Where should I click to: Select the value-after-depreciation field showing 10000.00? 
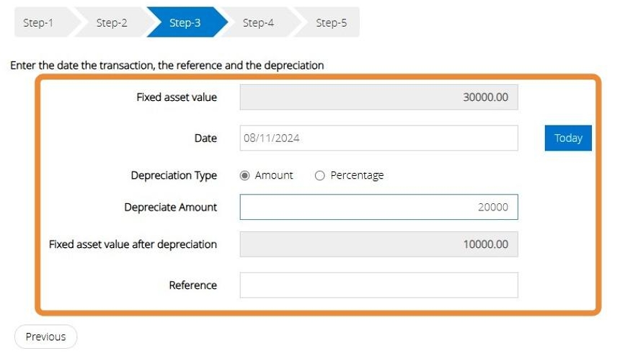click(378, 244)
